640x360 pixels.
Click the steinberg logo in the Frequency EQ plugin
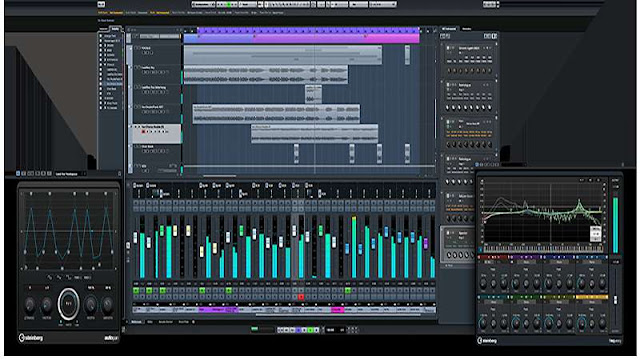[487, 340]
